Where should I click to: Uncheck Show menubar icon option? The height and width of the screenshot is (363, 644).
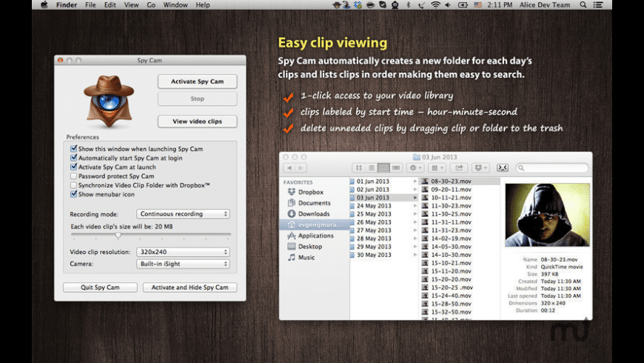coord(73,194)
